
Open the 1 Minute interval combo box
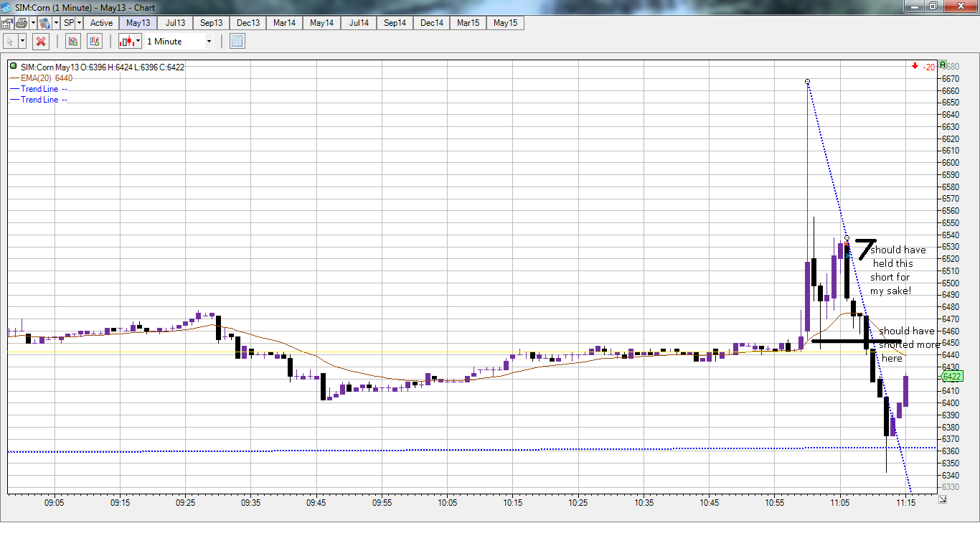click(179, 42)
